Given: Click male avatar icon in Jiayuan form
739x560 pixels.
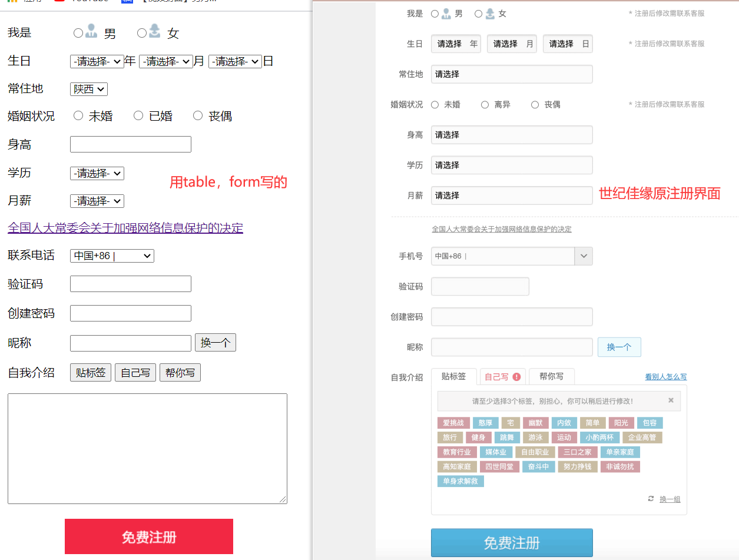Looking at the screenshot, I should (x=446, y=14).
